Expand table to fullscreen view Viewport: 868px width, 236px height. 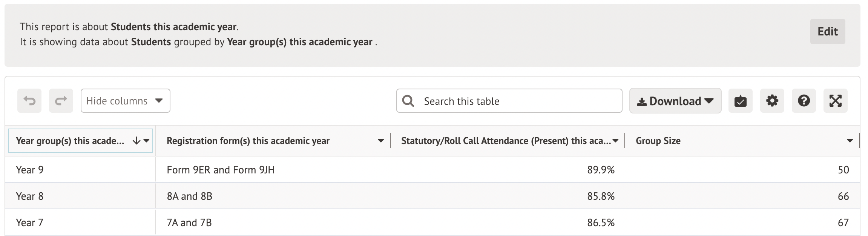pyautogui.click(x=835, y=101)
